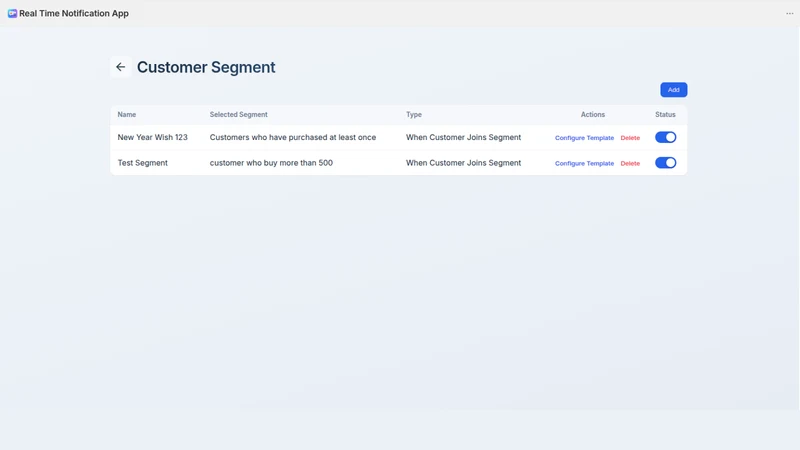Screen dimensions: 800x450
Task: Click the Status column header
Action: click(x=665, y=115)
